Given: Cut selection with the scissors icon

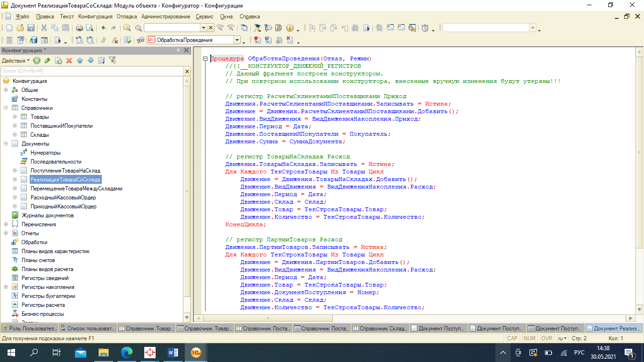Looking at the screenshot, I should point(44,28).
